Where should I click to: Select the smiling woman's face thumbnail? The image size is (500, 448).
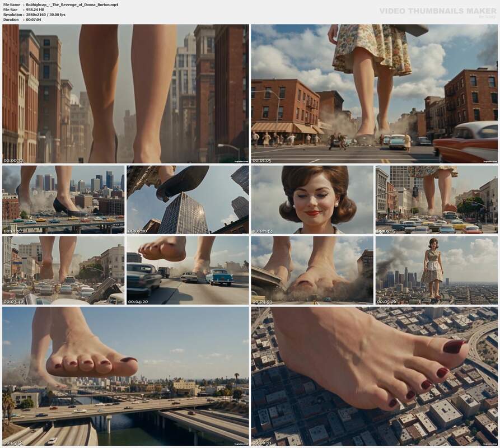pyautogui.click(x=312, y=199)
